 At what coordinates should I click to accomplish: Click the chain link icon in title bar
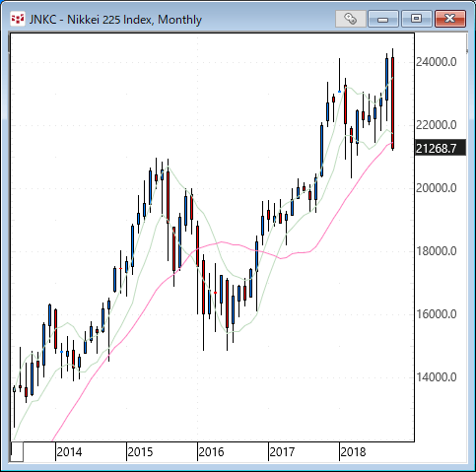351,19
